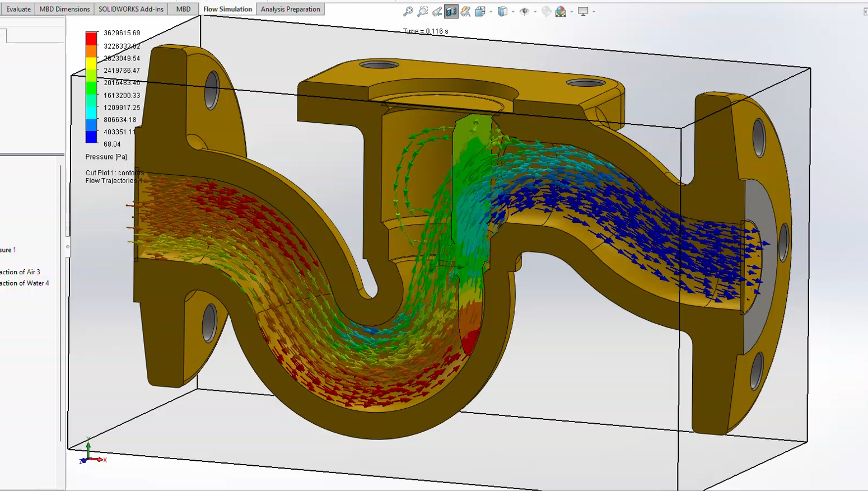Click the Edit Appearance sphere icon
The width and height of the screenshot is (868, 491).
pos(547,11)
